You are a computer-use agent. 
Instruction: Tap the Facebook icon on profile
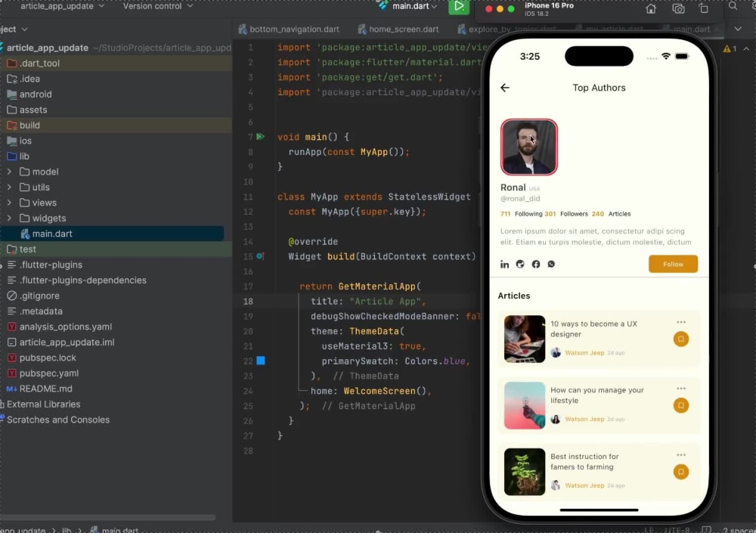coord(536,265)
